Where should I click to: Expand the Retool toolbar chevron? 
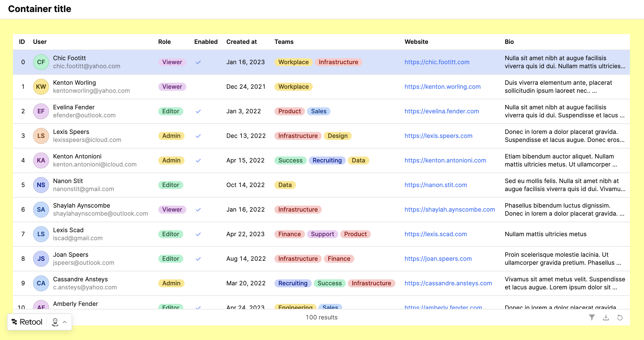click(x=65, y=322)
